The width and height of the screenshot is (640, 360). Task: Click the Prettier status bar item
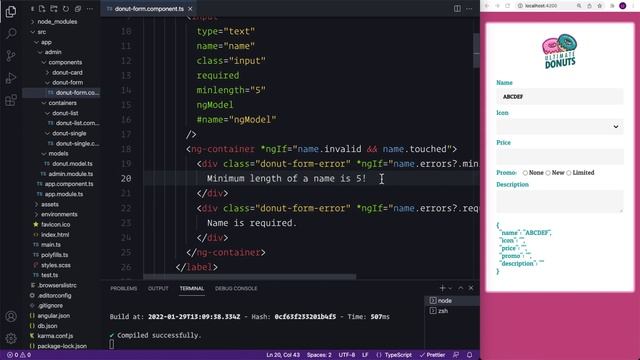(432, 355)
